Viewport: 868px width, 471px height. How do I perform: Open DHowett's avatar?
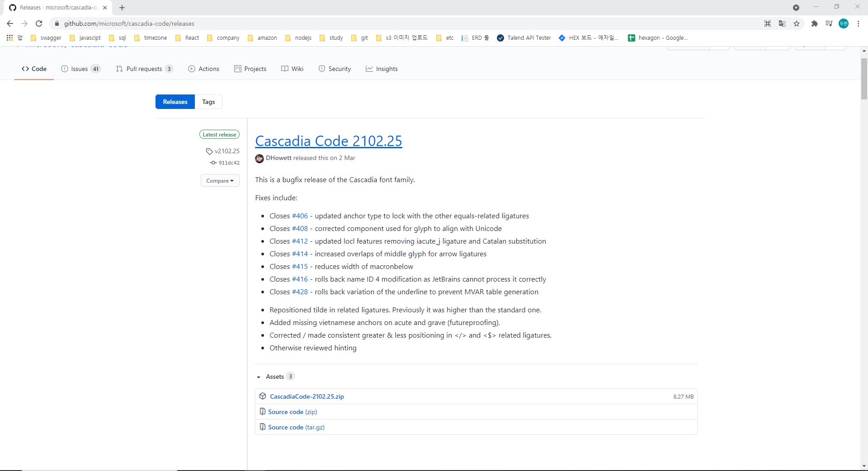259,158
